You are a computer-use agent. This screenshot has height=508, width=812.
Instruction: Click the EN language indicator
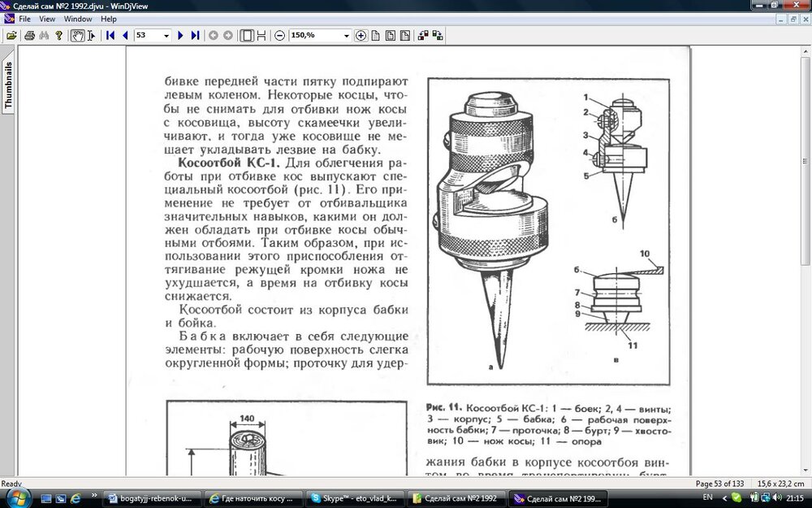coord(708,497)
